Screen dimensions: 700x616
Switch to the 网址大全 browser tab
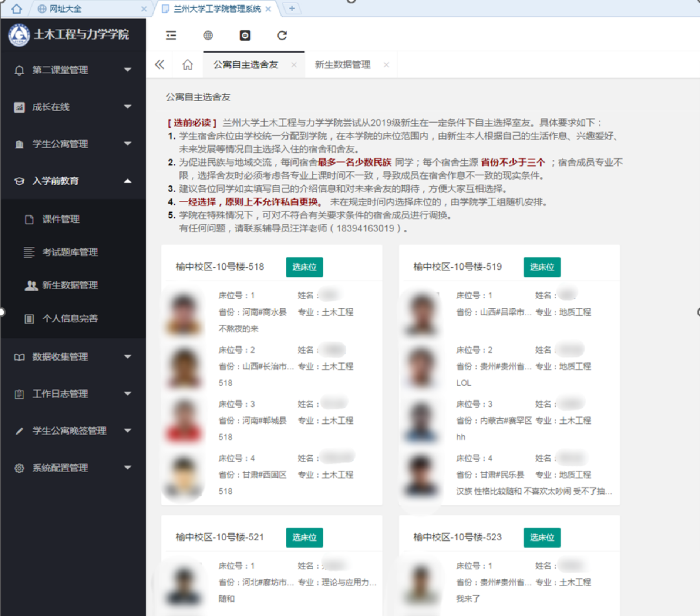pos(65,9)
